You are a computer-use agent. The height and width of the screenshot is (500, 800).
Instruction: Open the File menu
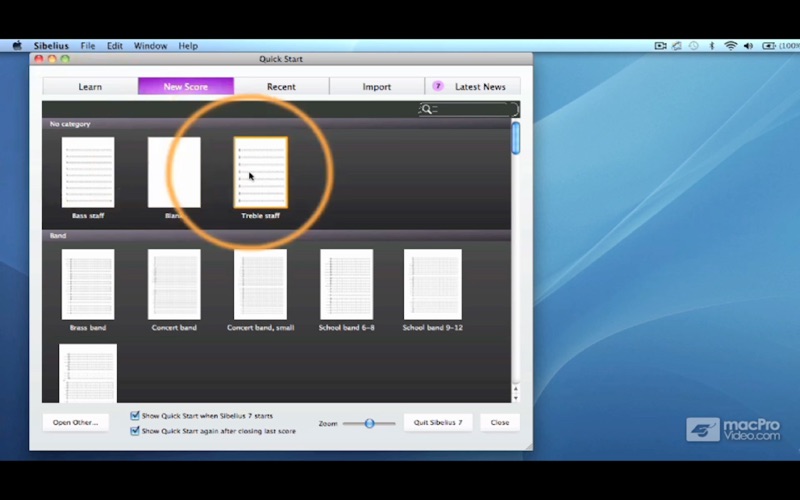coord(88,45)
